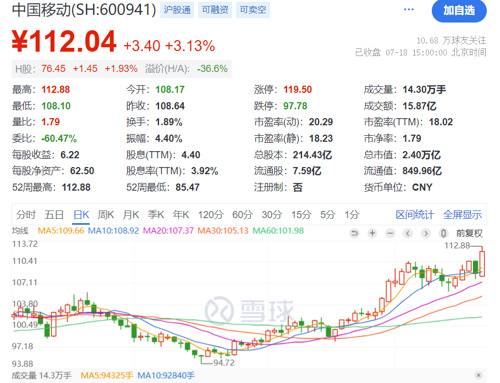Image resolution: width=500 pixels, height=383 pixels.
Task: Zoom out chart with minus icon
Action: click(390, 233)
